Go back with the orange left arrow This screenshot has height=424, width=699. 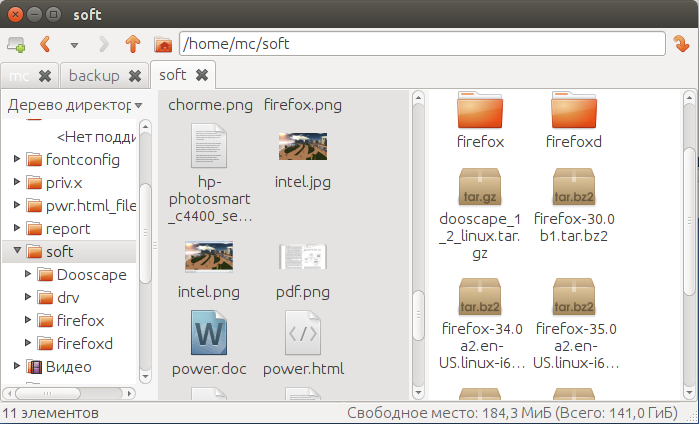click(45, 44)
